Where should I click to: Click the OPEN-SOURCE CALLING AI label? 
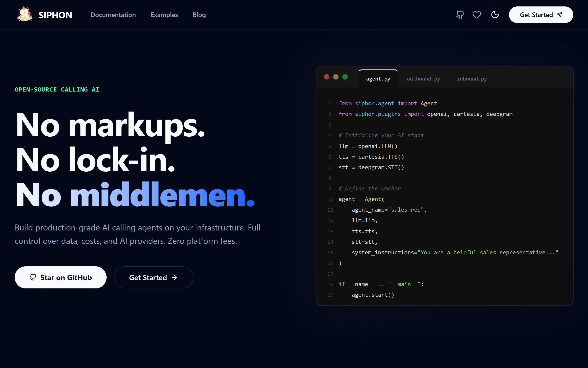(57, 89)
